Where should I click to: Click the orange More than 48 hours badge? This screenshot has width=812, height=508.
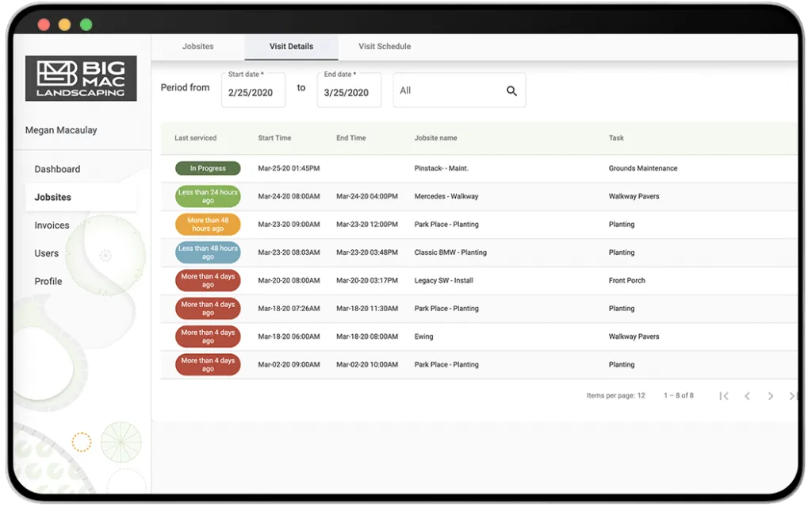(208, 225)
